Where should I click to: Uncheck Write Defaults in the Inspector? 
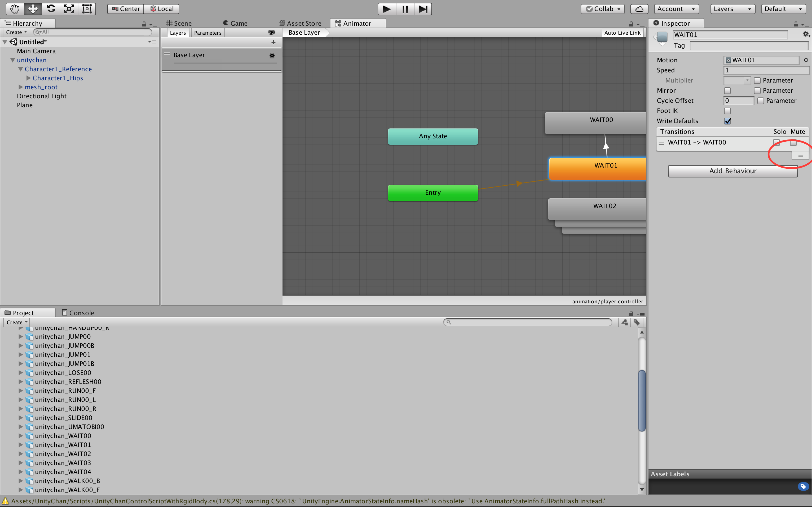(727, 121)
